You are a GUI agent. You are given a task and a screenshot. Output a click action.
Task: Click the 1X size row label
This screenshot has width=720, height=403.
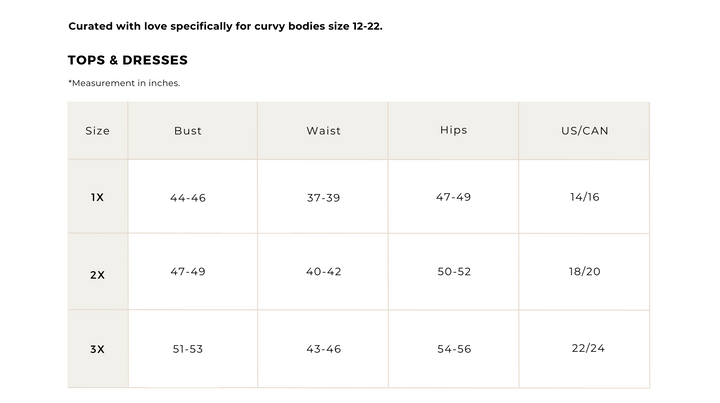98,198
